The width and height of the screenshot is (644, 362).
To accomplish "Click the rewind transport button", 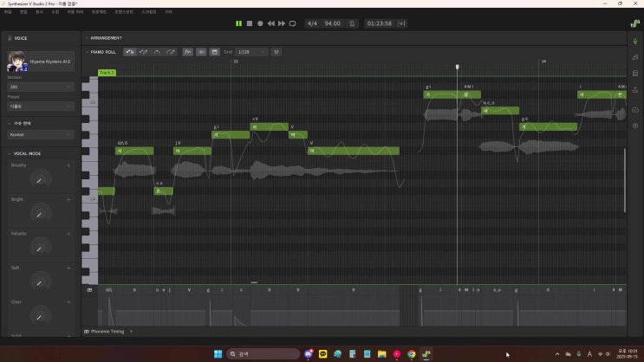I will click(x=270, y=23).
